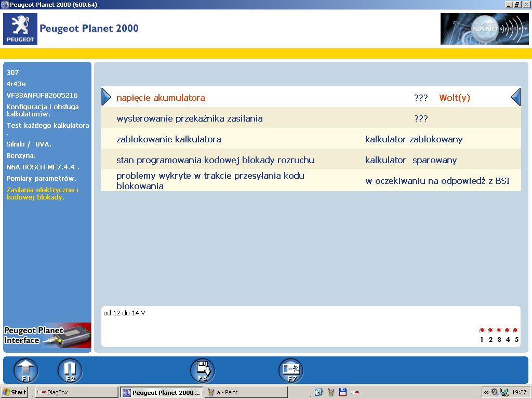Image resolution: width=532 pixels, height=399 pixels.
Task: Click Internet Explorer quick launch icon
Action: click(x=318, y=392)
